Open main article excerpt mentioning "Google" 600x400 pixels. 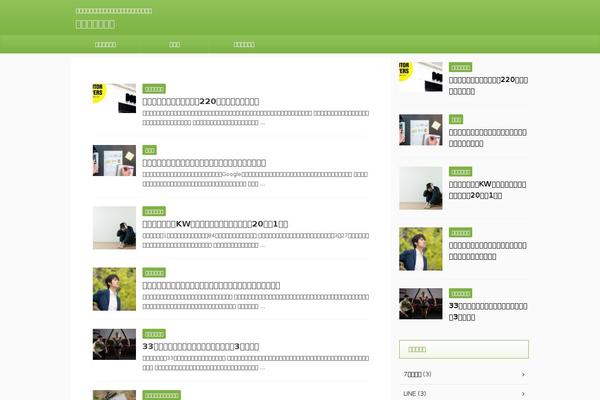coord(255,179)
